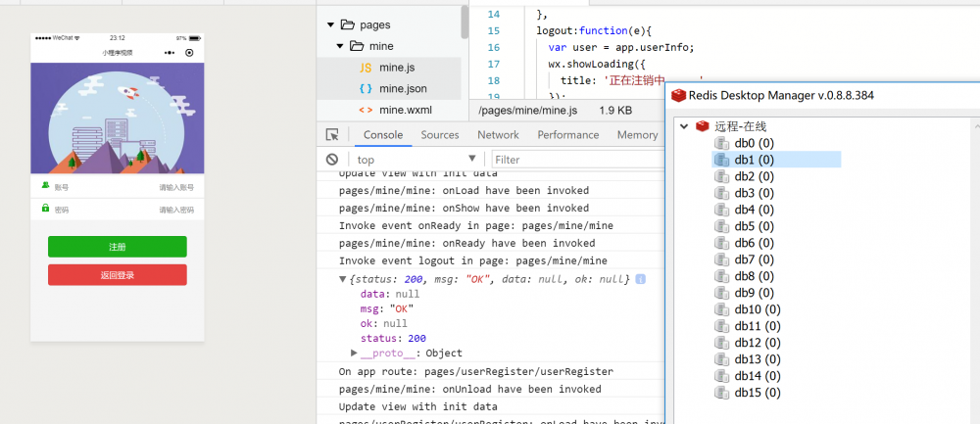Activate the element inspector cursor icon
This screenshot has height=424, width=980.
(332, 135)
